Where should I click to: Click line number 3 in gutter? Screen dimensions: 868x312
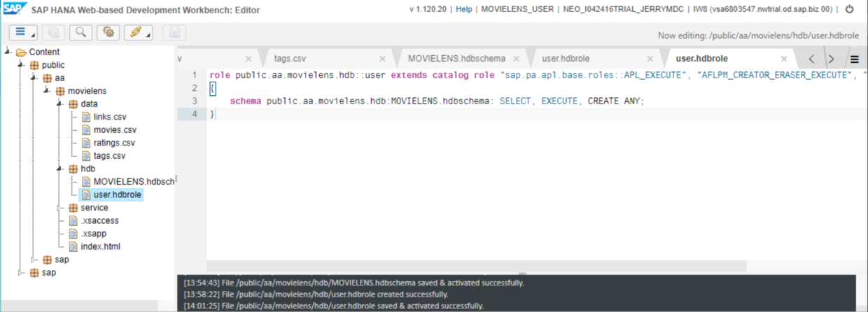[x=194, y=101]
